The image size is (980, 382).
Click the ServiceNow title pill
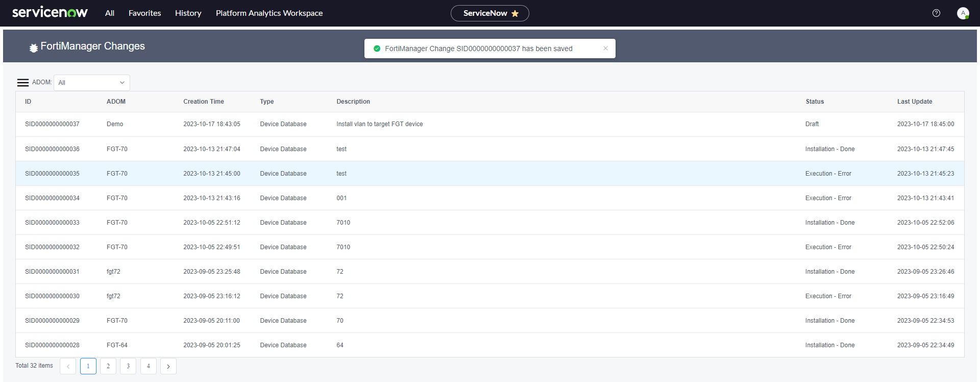490,13
